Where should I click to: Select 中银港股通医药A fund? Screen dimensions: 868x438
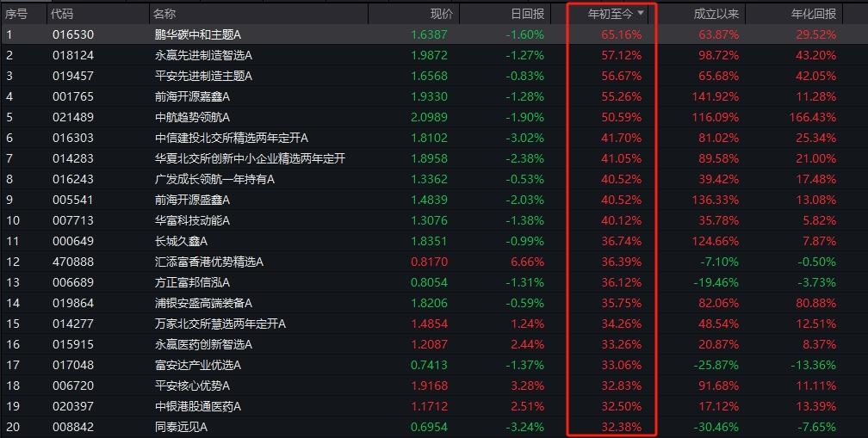point(198,406)
